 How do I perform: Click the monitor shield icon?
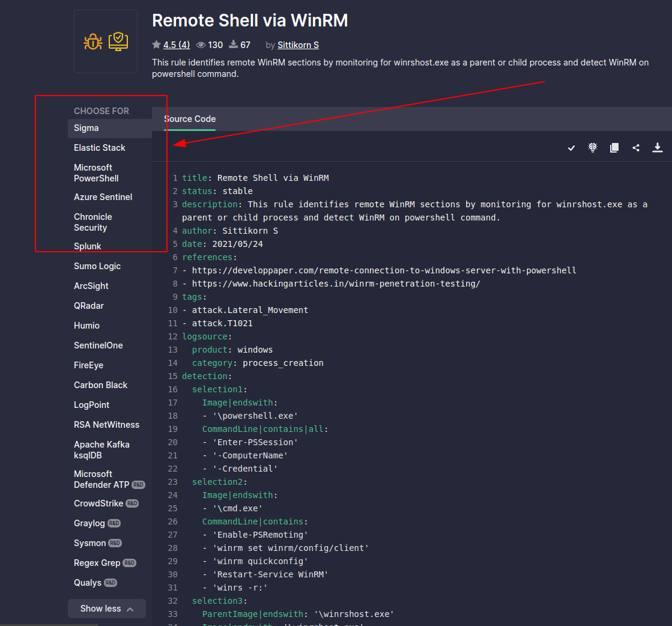118,41
